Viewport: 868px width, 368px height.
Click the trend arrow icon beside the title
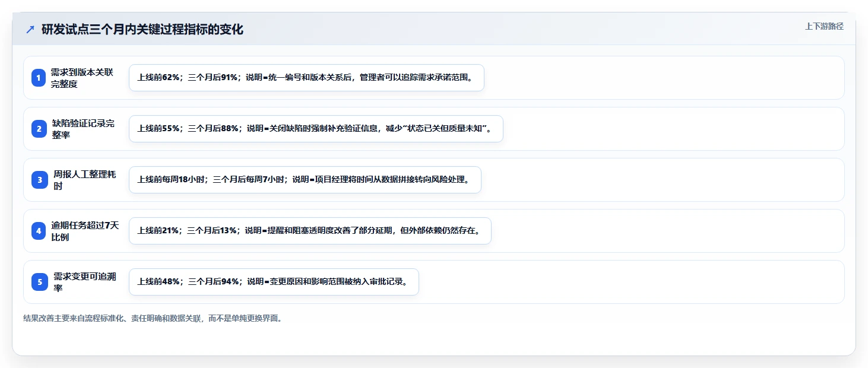click(30, 30)
